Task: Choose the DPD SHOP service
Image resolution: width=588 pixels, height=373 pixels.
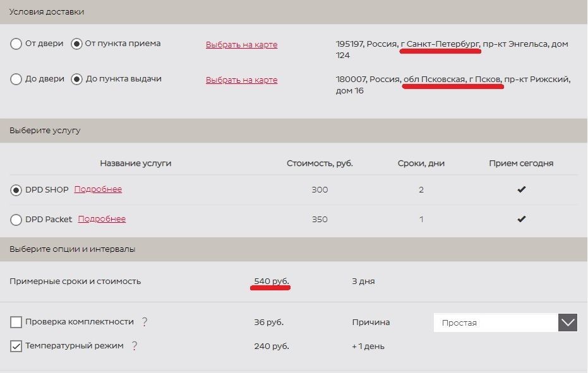Action: pos(16,190)
